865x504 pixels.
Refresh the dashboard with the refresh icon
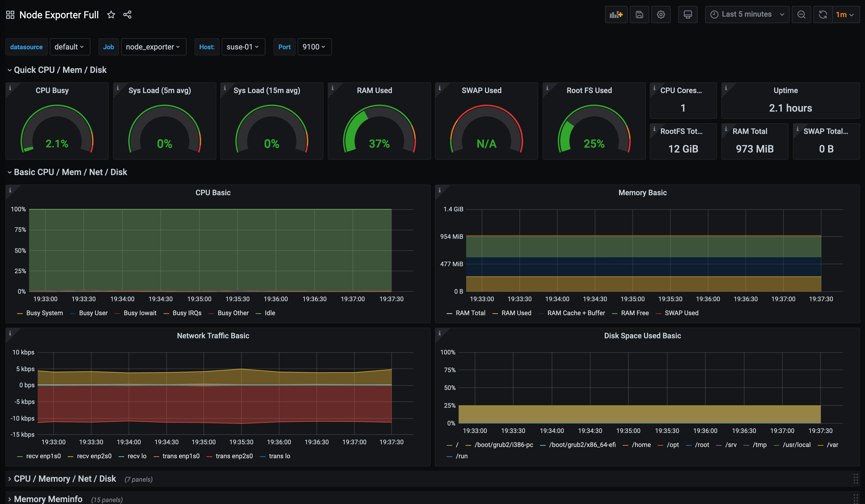(x=822, y=15)
